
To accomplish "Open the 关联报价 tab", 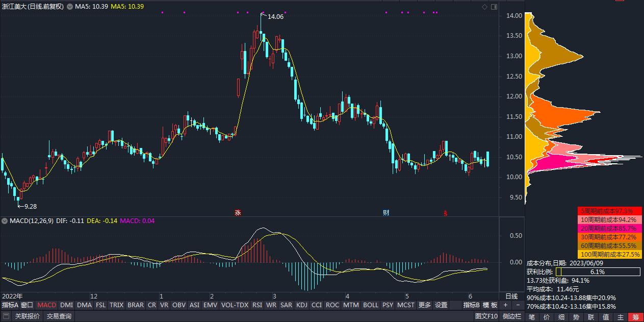I will [x=27, y=316].
